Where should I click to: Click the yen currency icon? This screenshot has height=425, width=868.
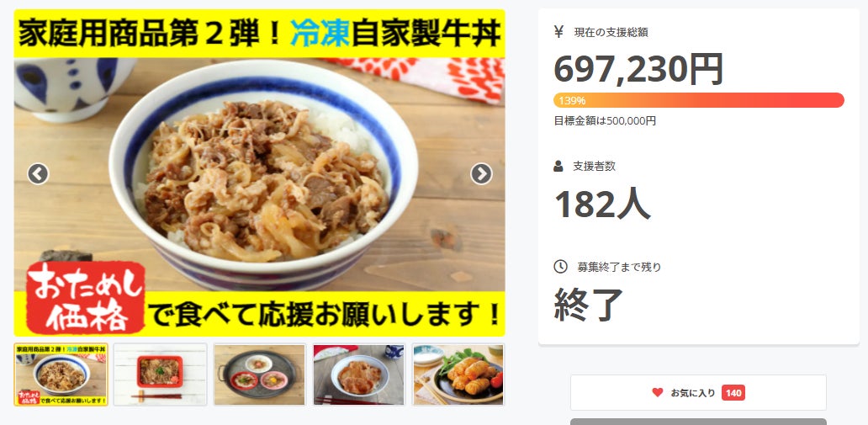558,32
